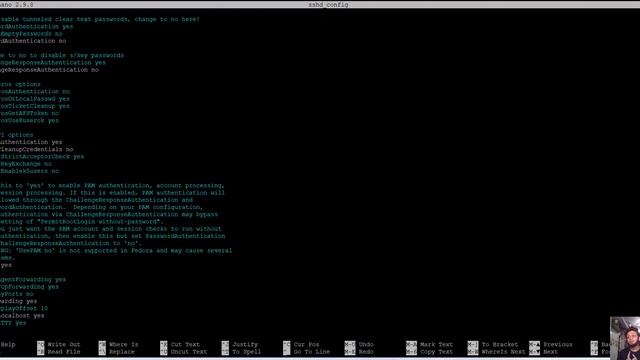640x360 pixels.
Task: Select the Undo shortcut
Action: 359,344
